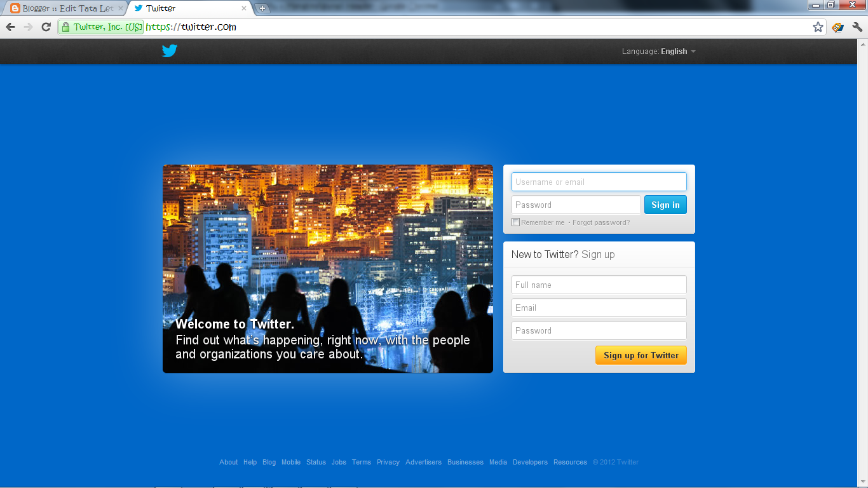Focus the Username or email field
This screenshot has width=868, height=488.
599,182
